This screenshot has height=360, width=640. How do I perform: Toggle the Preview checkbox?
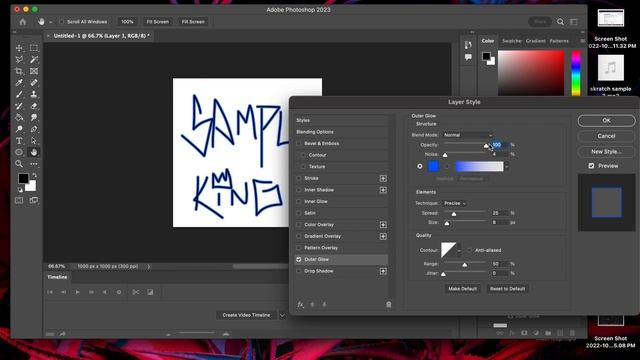pos(591,166)
